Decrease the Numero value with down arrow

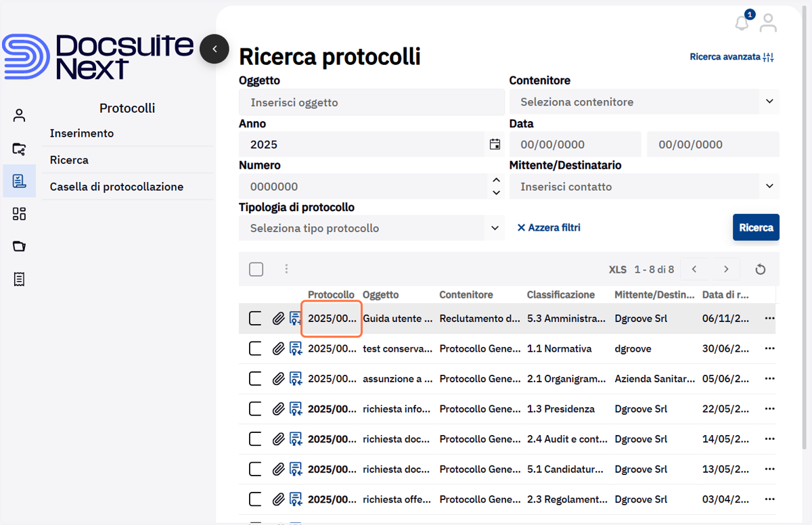point(496,193)
